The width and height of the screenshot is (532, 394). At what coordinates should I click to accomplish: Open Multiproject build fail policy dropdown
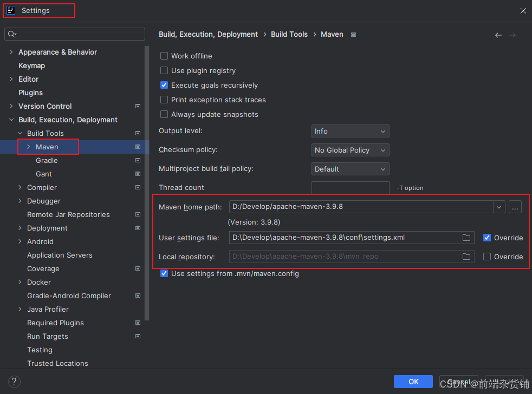pos(350,169)
